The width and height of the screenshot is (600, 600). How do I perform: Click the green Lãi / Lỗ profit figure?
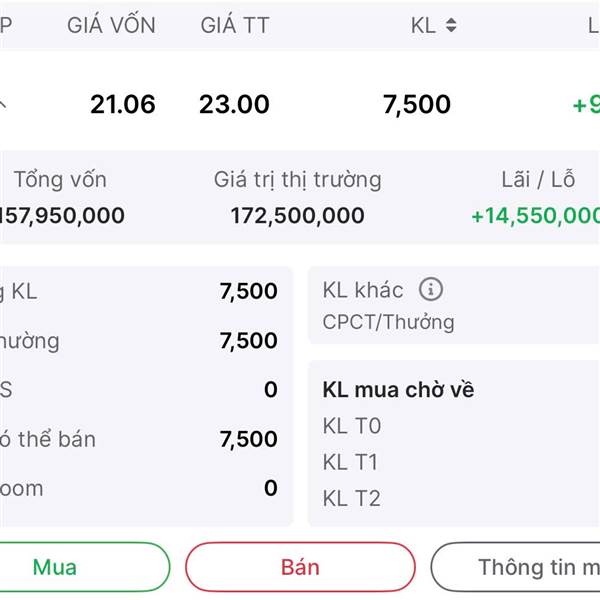pyautogui.click(x=536, y=215)
